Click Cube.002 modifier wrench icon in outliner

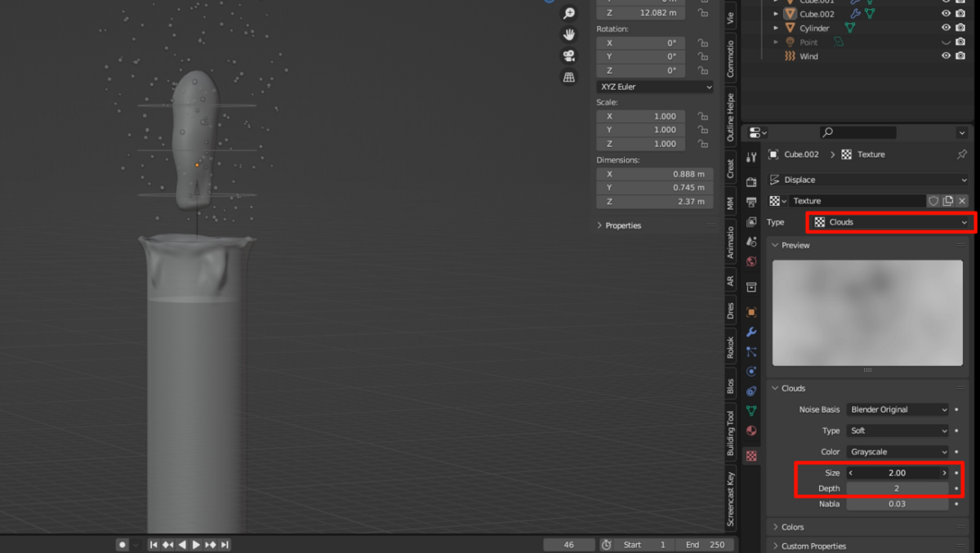(856, 14)
